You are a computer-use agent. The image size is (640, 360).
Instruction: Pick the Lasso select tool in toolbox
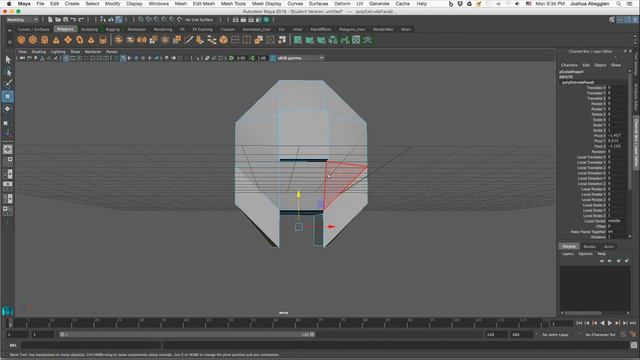click(x=8, y=72)
